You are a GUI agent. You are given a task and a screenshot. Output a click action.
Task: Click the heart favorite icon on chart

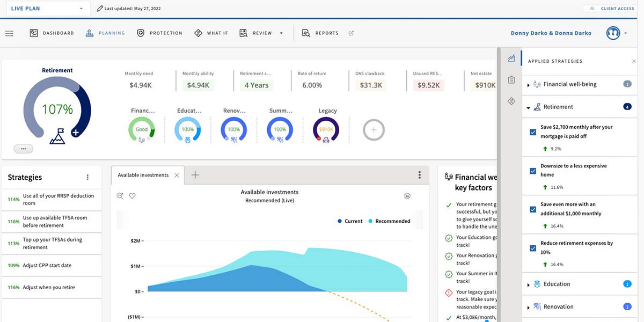coord(132,196)
